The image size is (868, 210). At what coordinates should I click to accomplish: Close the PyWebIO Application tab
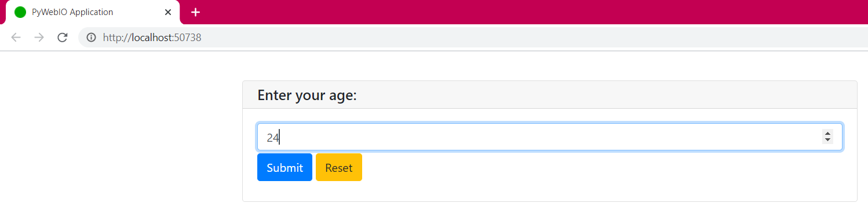168,12
